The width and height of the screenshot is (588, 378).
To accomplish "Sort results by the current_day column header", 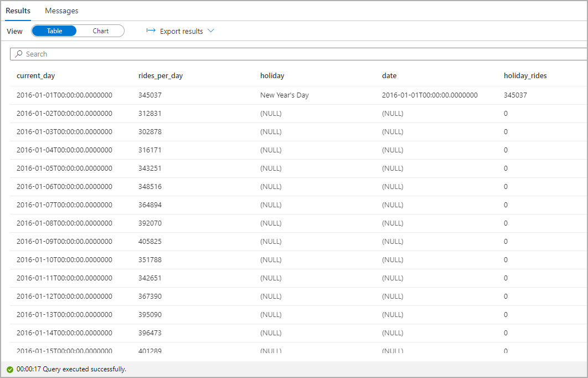I will 36,75.
